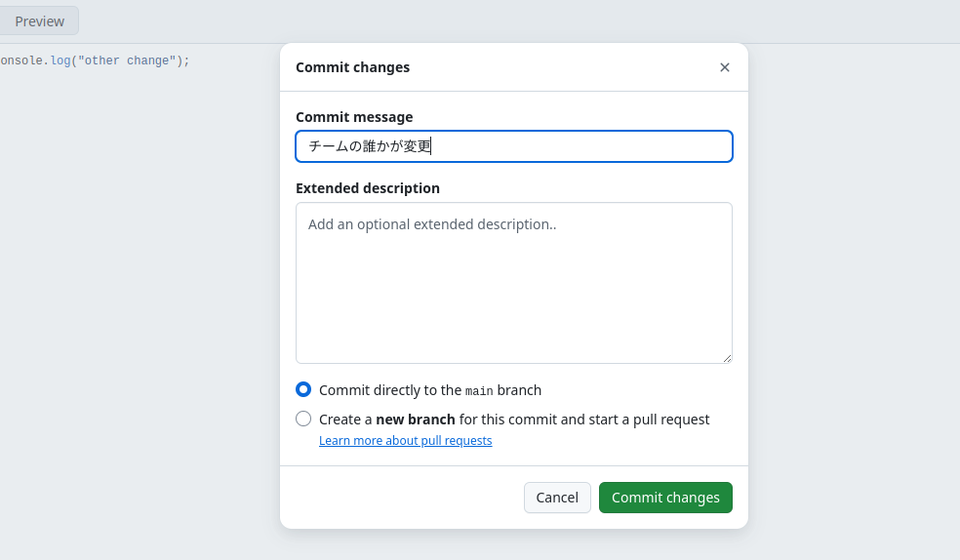Click the bold "new branch" text
Viewport: 960px width, 560px height.
click(x=416, y=420)
